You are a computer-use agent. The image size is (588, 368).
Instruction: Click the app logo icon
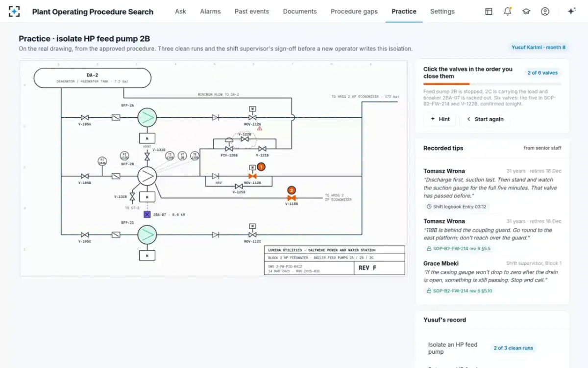[x=15, y=11]
